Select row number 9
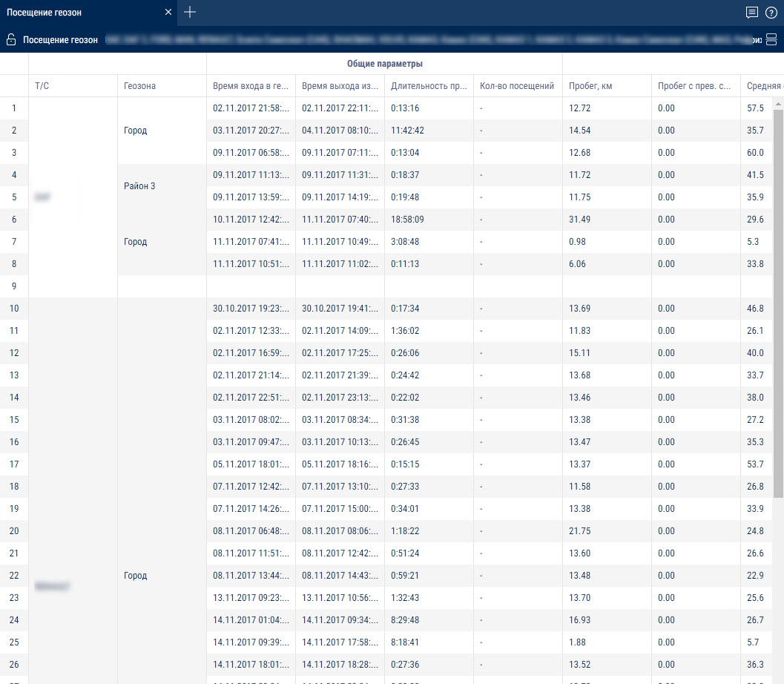The height and width of the screenshot is (684, 784). click(x=14, y=286)
